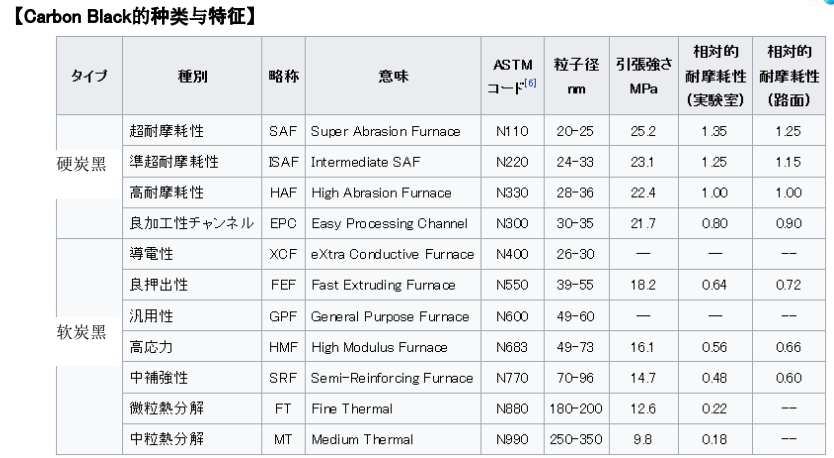Select the SAF abbreviation cell
This screenshot has width=834, height=458.
coord(283,131)
